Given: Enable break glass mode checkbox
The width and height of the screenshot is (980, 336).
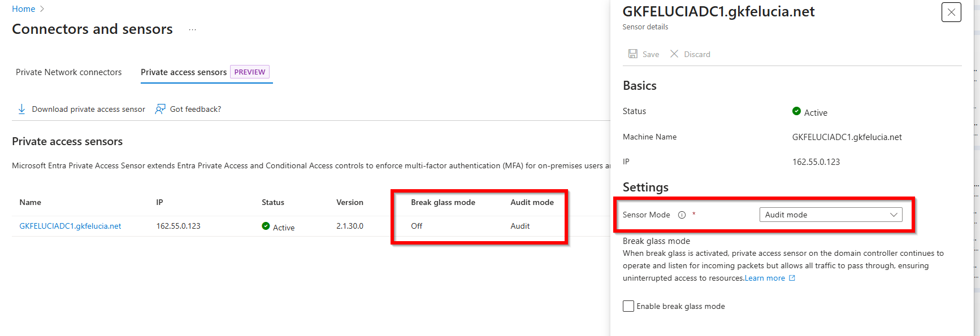Looking at the screenshot, I should pyautogui.click(x=628, y=306).
